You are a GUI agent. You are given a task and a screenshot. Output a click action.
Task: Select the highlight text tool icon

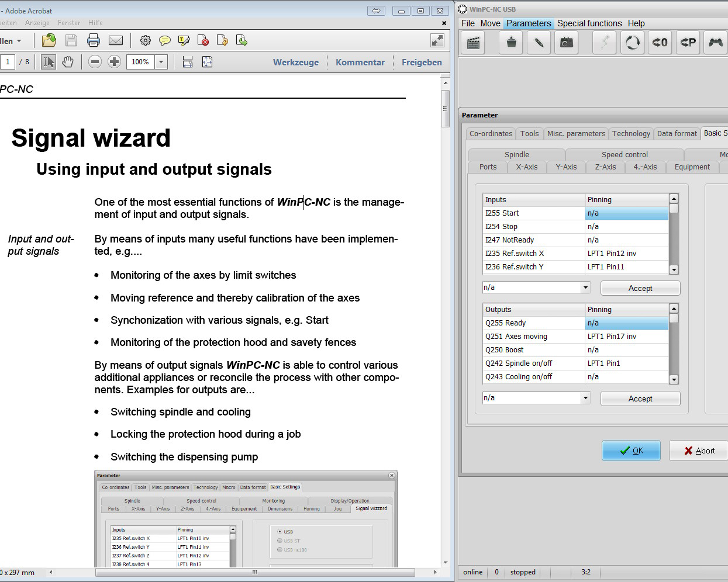[x=184, y=40]
